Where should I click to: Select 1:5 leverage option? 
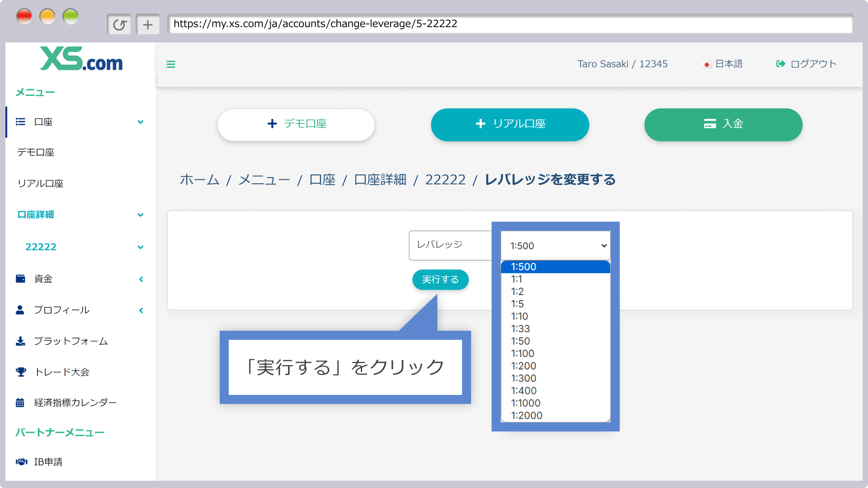556,304
